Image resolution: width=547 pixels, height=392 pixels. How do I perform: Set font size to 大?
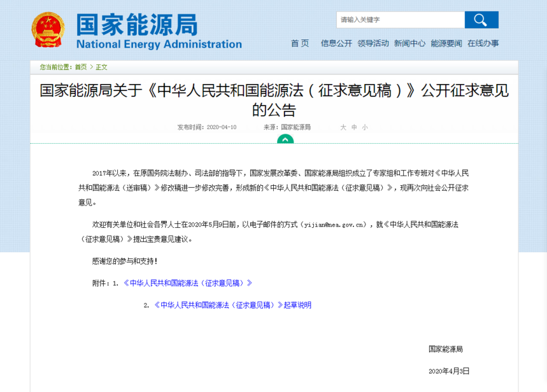point(343,127)
